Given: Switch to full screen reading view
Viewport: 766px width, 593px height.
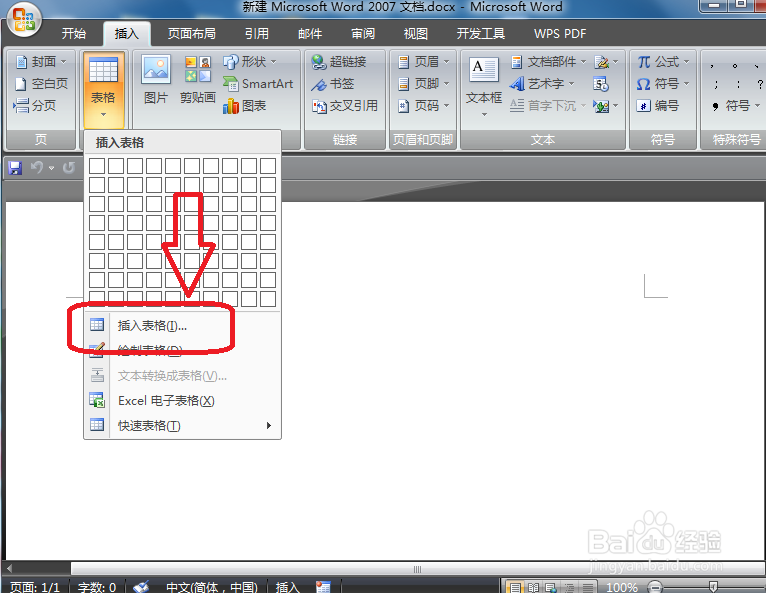Looking at the screenshot, I should tap(533, 587).
